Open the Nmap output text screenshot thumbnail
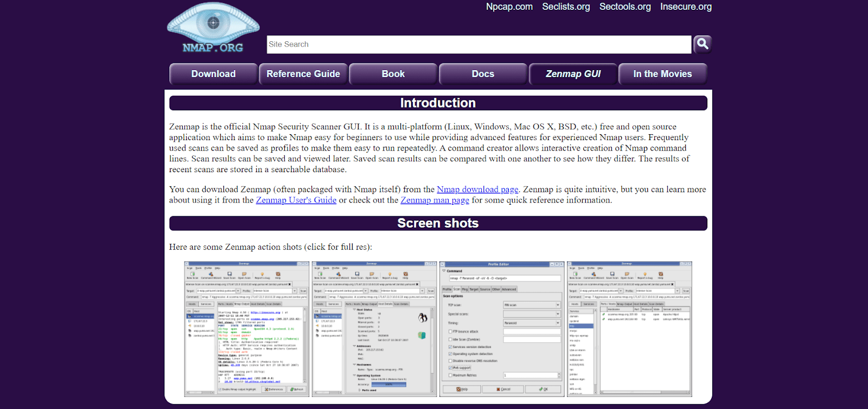This screenshot has width=868, height=409. [x=247, y=329]
